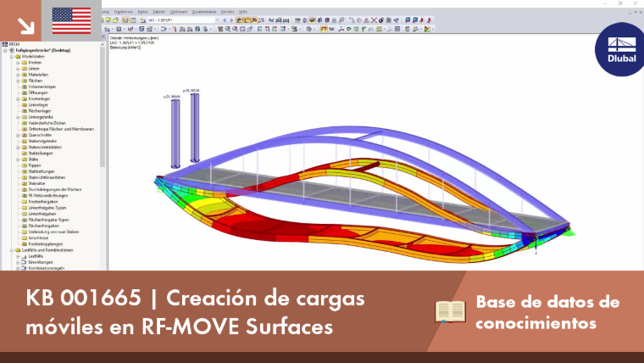
Task: Click the red X icon in the top toolbar
Action: pos(374,20)
